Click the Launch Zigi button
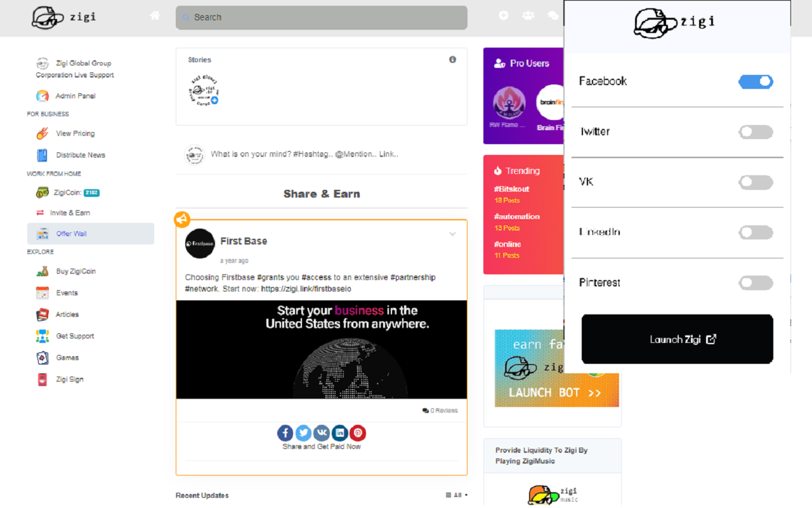812x508 pixels. click(x=678, y=339)
